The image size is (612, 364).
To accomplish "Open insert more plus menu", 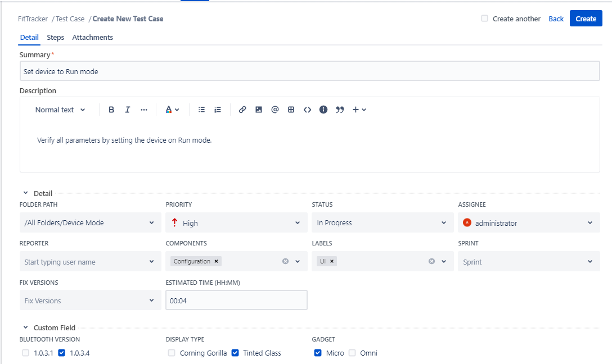I will click(x=359, y=110).
